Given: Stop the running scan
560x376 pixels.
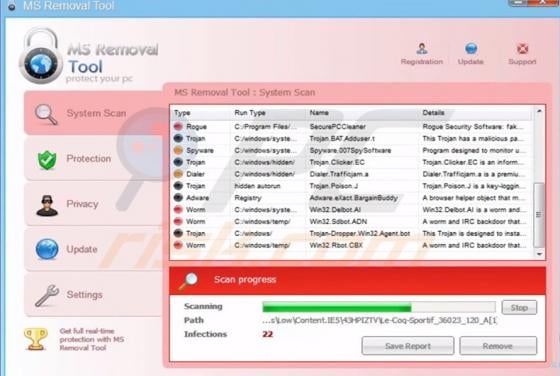Looking at the screenshot, I should [519, 307].
